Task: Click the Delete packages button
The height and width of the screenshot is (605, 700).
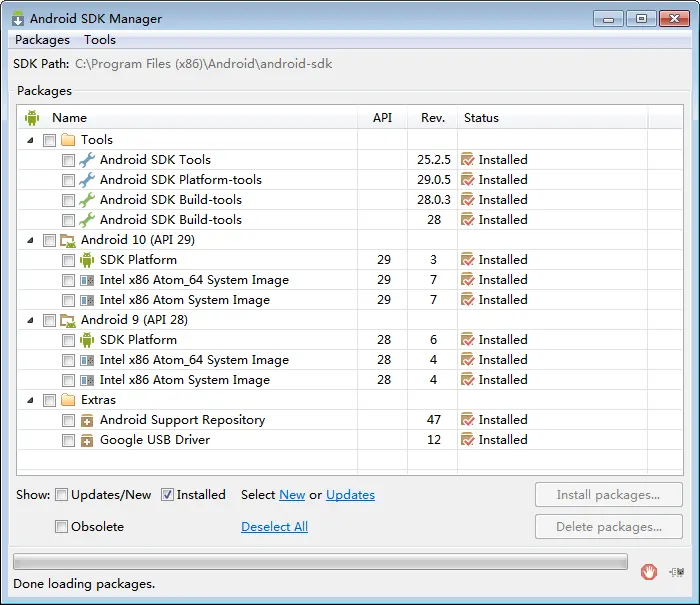Action: tap(608, 527)
